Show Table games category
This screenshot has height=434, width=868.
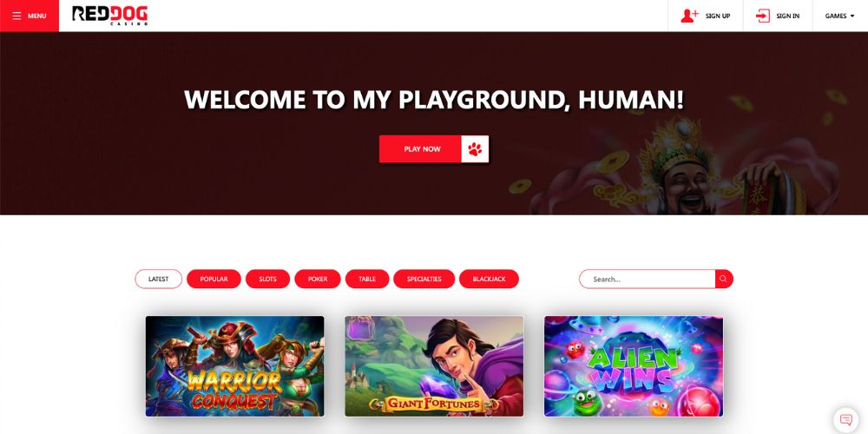(367, 279)
